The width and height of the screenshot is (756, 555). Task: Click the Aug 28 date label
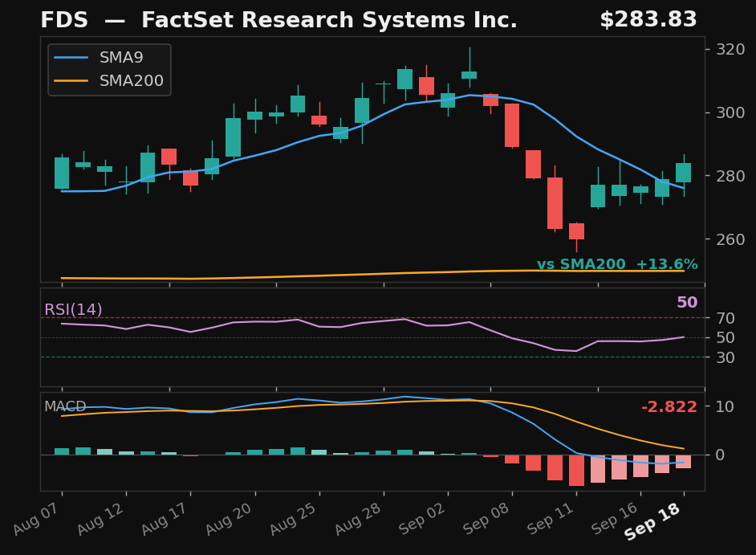click(360, 518)
